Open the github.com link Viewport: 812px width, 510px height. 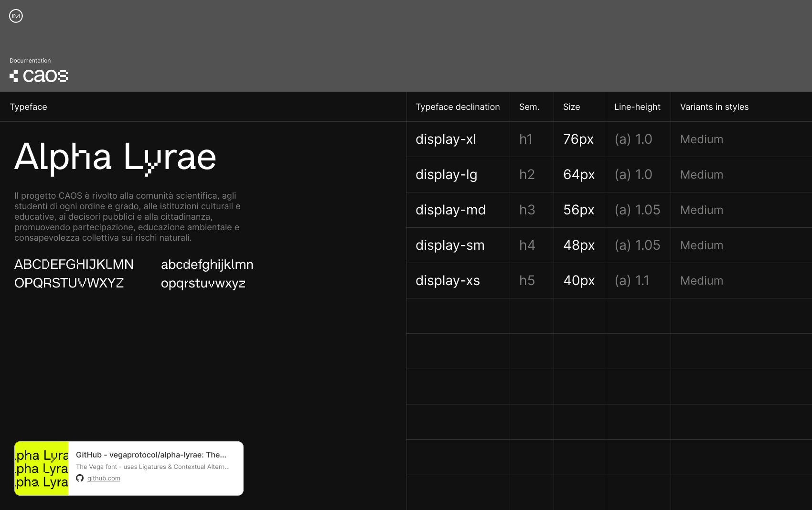(x=104, y=478)
